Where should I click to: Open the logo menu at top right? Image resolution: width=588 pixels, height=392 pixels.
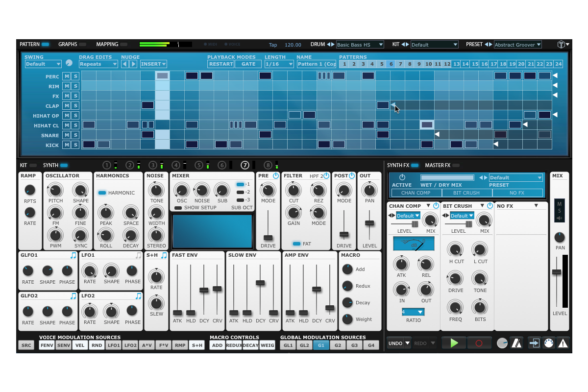563,45
